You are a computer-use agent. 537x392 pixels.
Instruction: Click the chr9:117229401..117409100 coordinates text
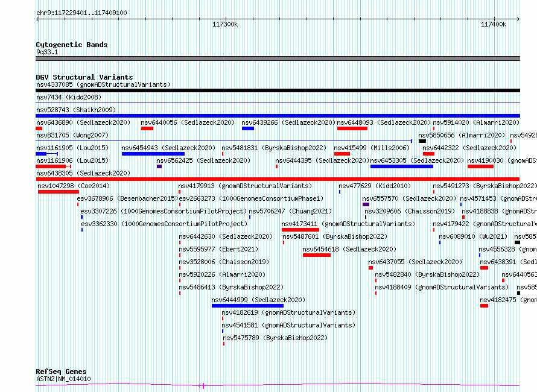tap(81, 13)
